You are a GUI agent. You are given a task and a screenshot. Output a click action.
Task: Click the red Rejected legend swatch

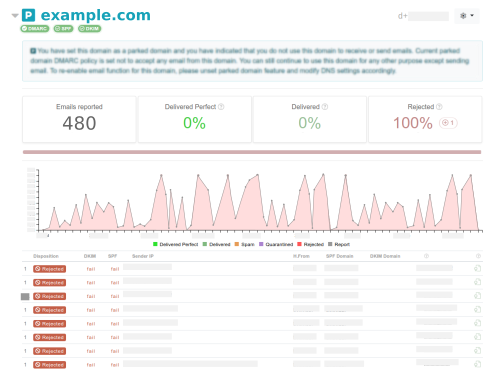pyautogui.click(x=299, y=244)
